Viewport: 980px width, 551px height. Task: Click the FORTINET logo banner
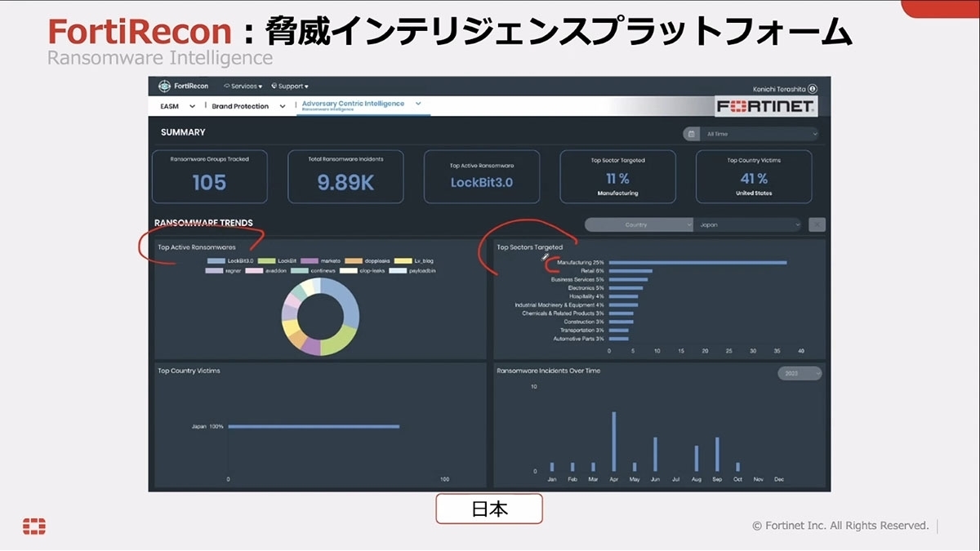pos(766,107)
